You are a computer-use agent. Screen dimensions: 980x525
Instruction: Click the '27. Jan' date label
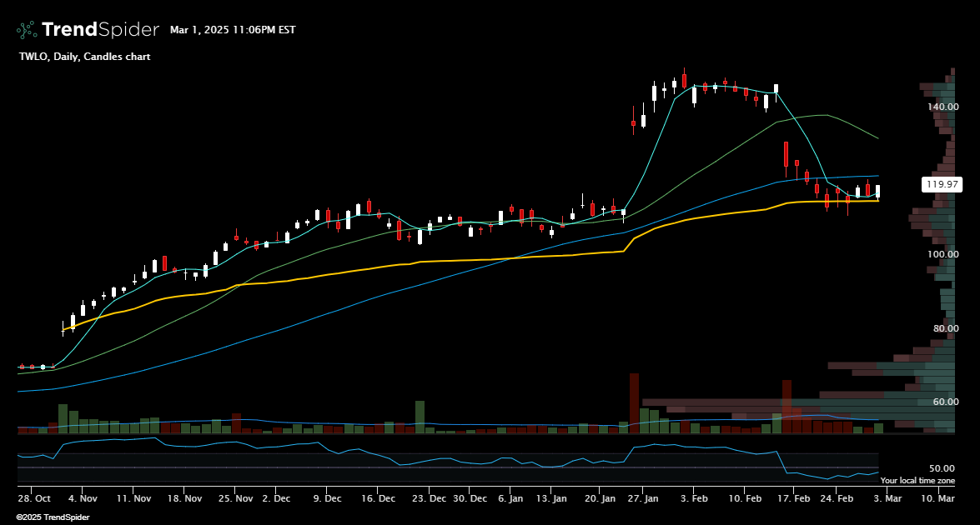(x=642, y=498)
